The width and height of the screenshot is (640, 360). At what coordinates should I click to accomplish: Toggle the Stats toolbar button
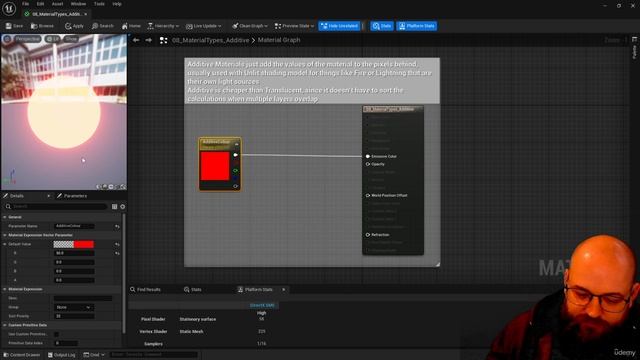pyautogui.click(x=382, y=26)
